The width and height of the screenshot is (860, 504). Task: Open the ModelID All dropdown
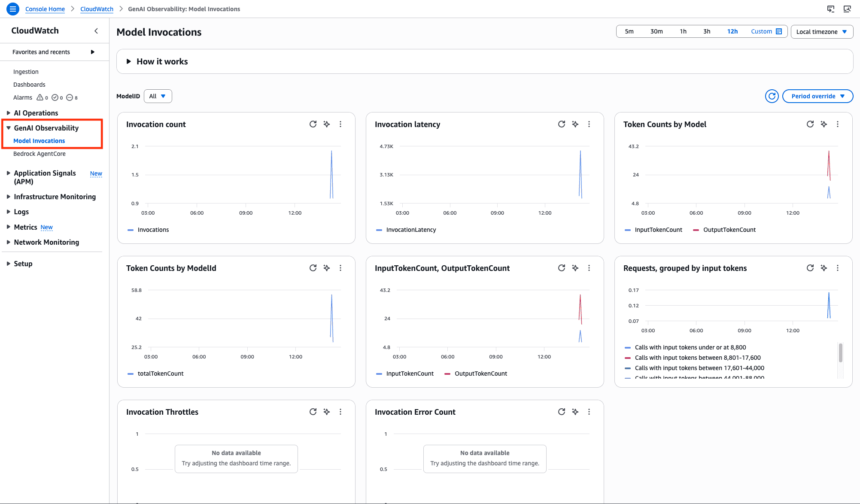[158, 96]
